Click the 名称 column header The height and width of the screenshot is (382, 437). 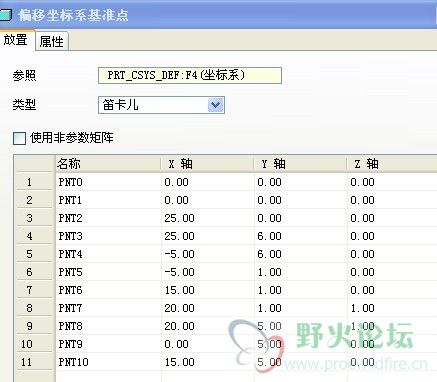click(x=108, y=164)
